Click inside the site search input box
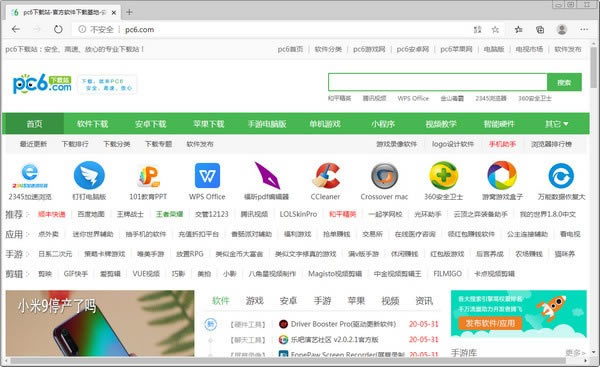600x367 pixels. point(437,82)
